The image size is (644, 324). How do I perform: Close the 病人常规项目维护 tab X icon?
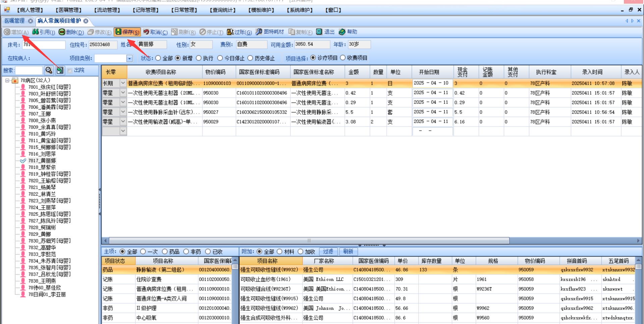pos(86,21)
